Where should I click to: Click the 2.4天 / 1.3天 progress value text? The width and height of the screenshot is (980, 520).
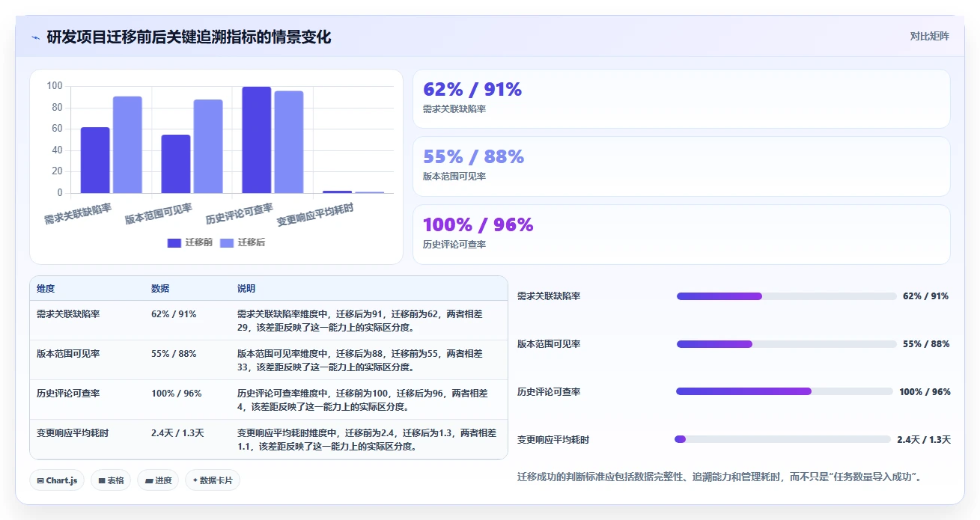[924, 440]
